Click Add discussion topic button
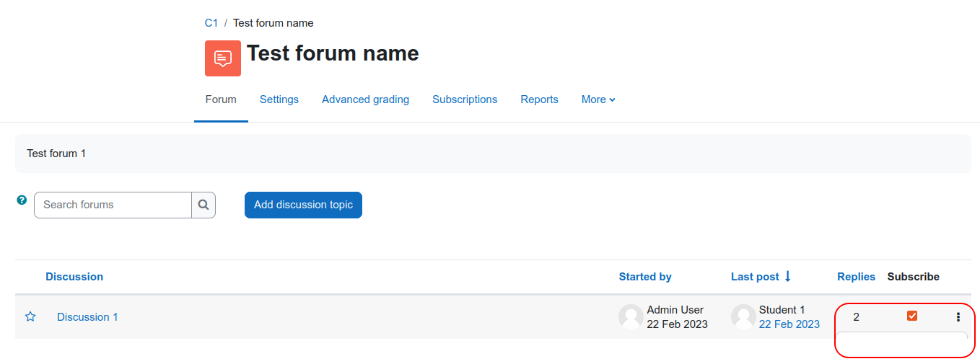 point(303,205)
